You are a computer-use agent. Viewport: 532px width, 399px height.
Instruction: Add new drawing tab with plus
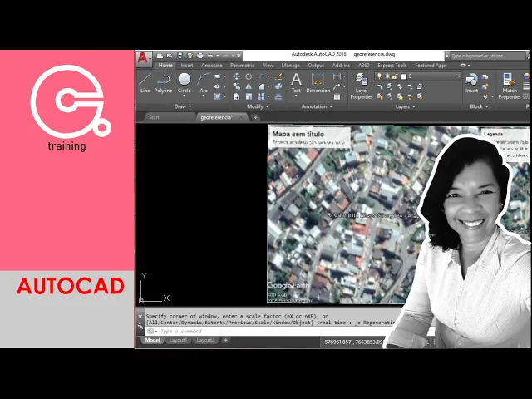point(255,117)
